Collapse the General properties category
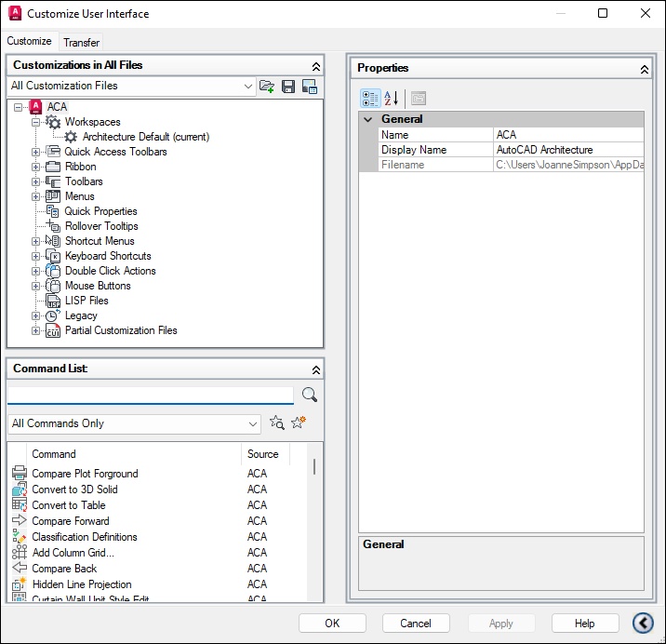This screenshot has height=644, width=666. click(x=368, y=119)
